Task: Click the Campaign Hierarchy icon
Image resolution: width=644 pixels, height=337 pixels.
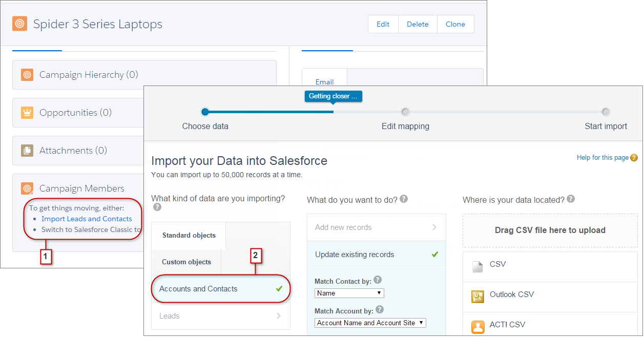Action: tap(27, 75)
